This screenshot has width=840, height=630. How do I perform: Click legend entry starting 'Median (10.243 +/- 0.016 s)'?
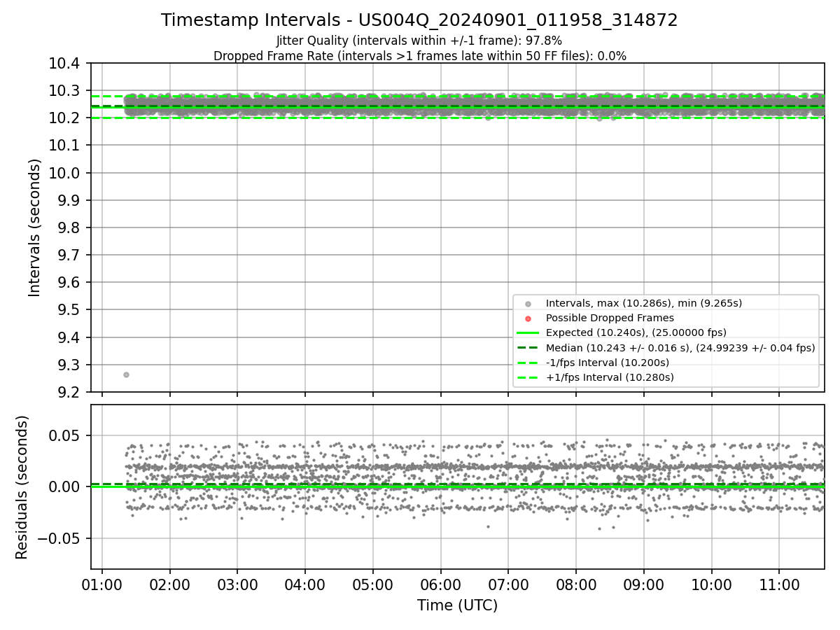(x=680, y=347)
